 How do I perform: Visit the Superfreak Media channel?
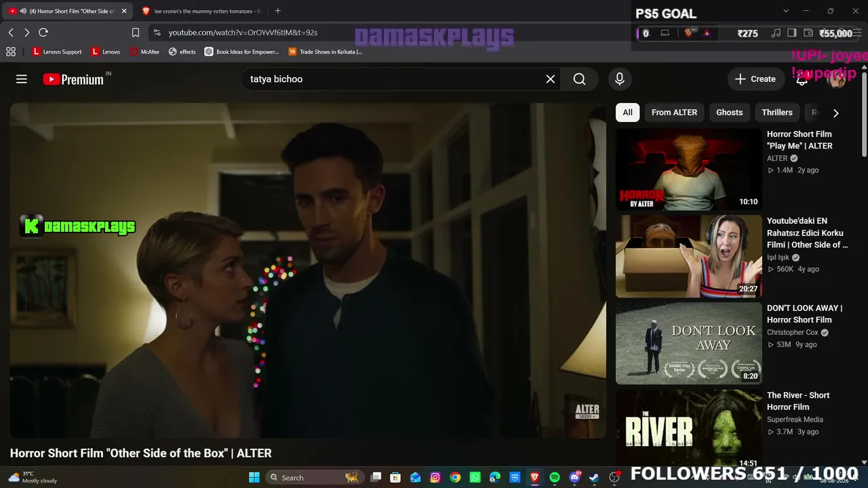click(795, 420)
